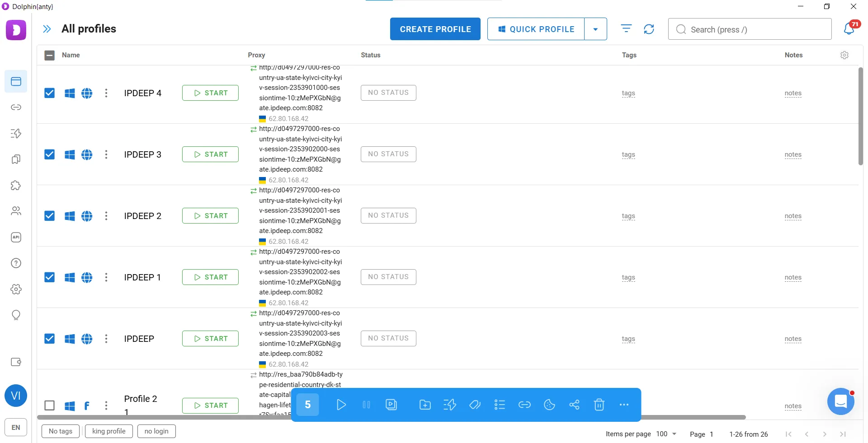Screen dimensions: 868x443
Task: Toggle the select-all header checkbox
Action: 50,55
